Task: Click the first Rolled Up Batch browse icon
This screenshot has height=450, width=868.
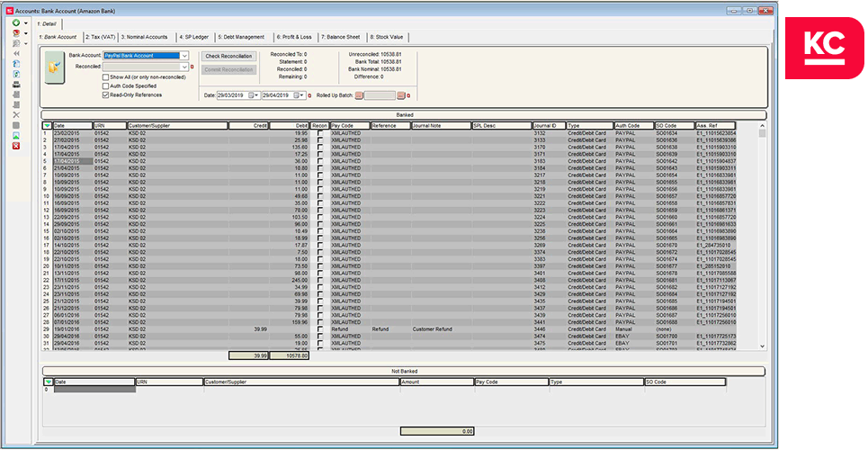Action: click(x=359, y=95)
